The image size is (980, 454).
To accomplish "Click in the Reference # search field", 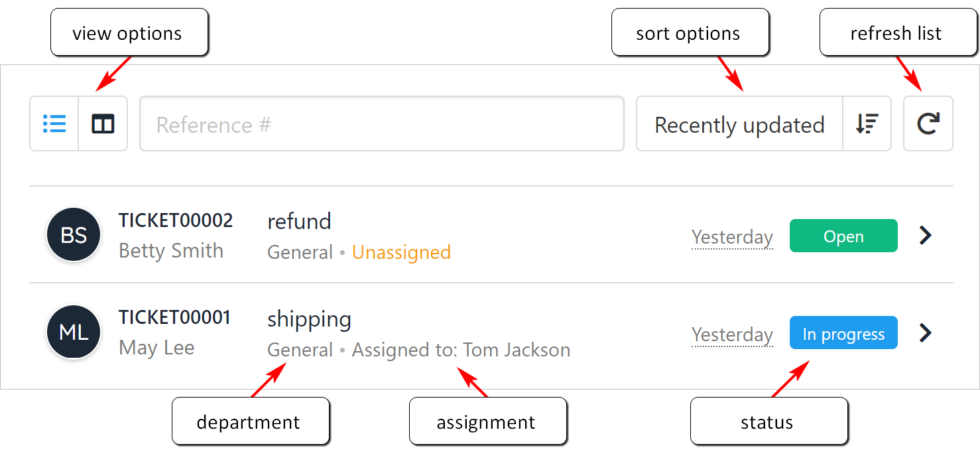I will pyautogui.click(x=381, y=124).
